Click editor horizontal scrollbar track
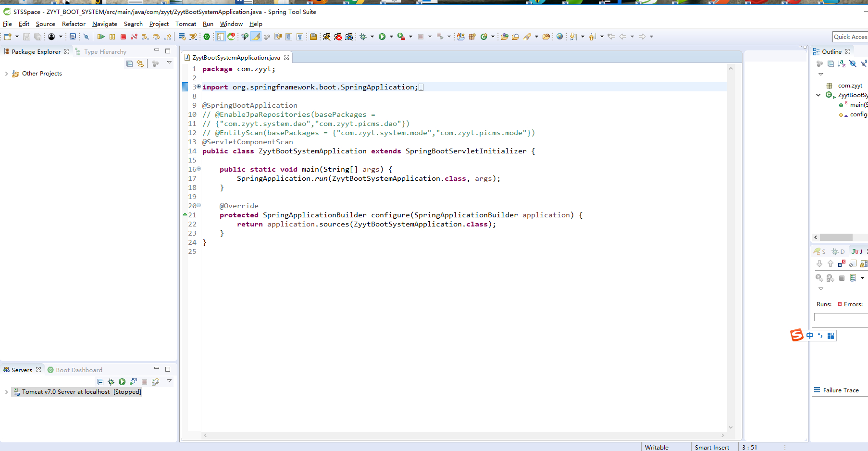 coord(464,435)
